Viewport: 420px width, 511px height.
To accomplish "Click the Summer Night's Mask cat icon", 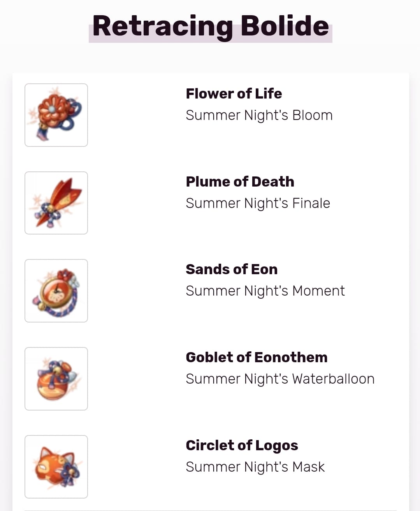I will coord(56,467).
